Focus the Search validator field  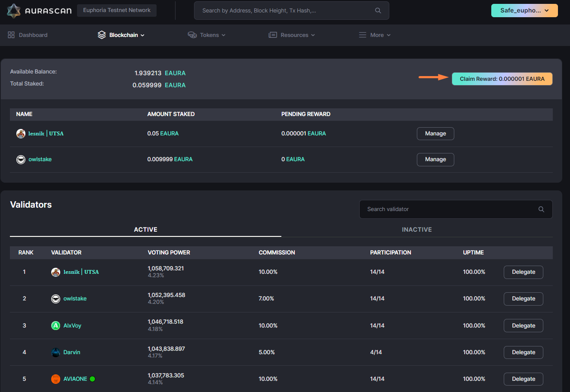point(456,209)
